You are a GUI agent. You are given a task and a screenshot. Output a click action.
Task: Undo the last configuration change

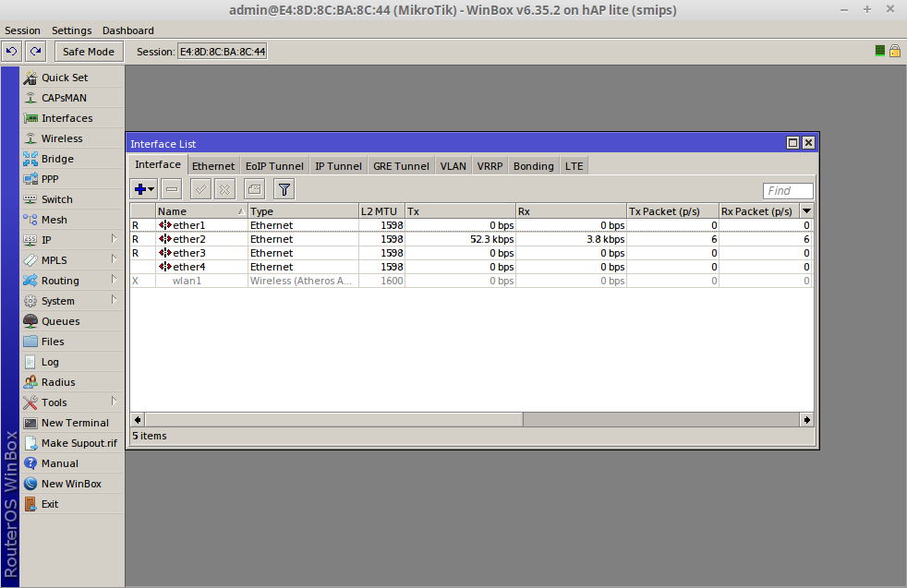point(13,51)
